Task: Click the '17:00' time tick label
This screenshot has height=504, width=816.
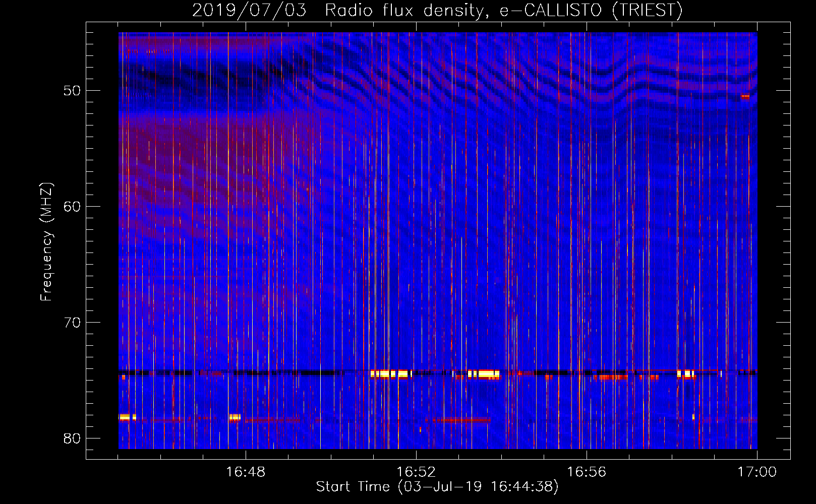Action: [x=757, y=472]
